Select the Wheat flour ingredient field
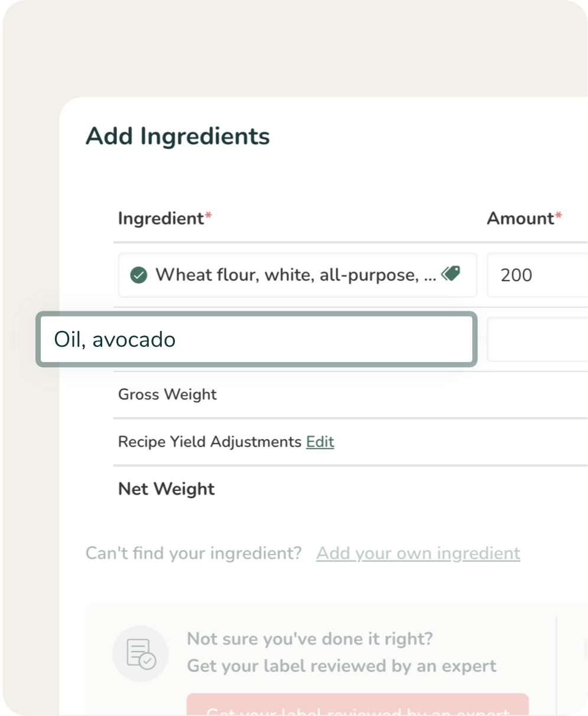Image resolution: width=588 pixels, height=716 pixels. pyautogui.click(x=295, y=275)
